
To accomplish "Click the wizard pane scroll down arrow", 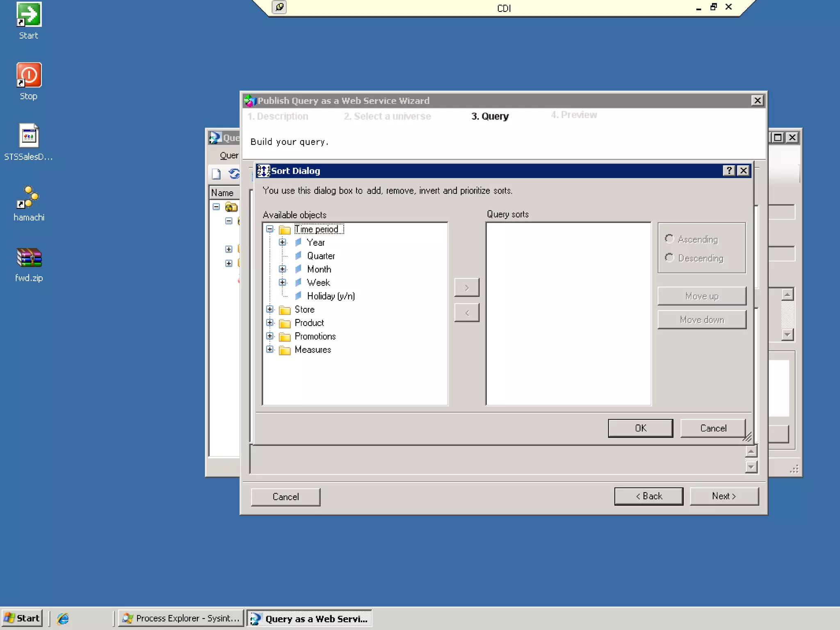I will pyautogui.click(x=751, y=467).
